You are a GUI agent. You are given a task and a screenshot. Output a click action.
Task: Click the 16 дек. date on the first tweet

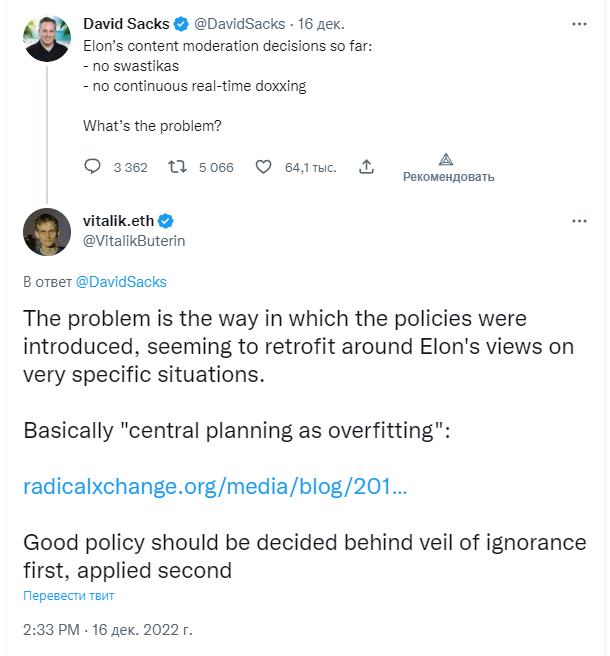tap(321, 24)
